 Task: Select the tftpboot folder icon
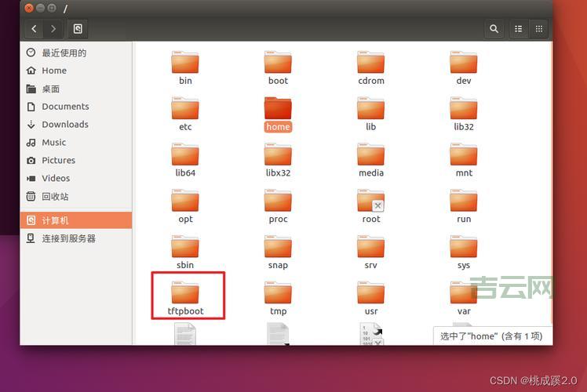(x=185, y=294)
